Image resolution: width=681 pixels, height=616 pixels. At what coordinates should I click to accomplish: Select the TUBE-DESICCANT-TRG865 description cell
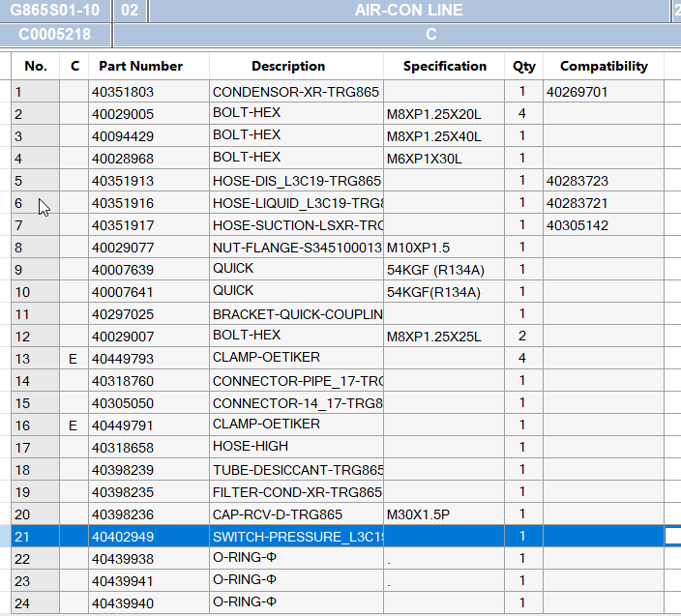296,470
